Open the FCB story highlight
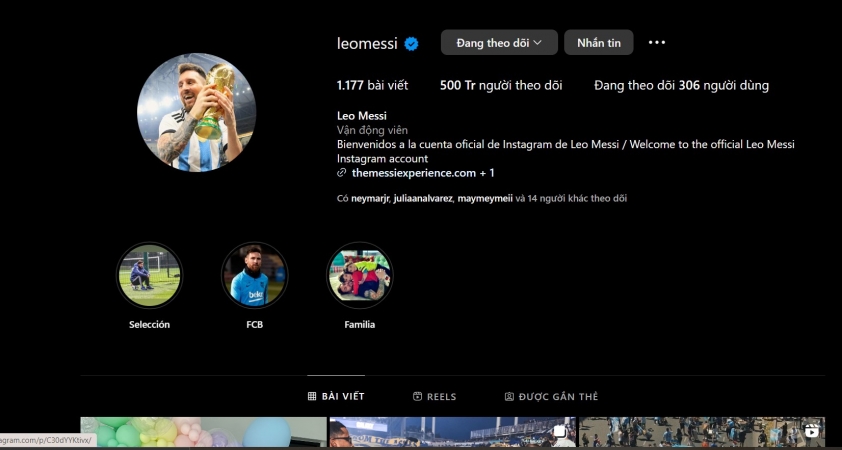The width and height of the screenshot is (842, 450). tap(255, 275)
